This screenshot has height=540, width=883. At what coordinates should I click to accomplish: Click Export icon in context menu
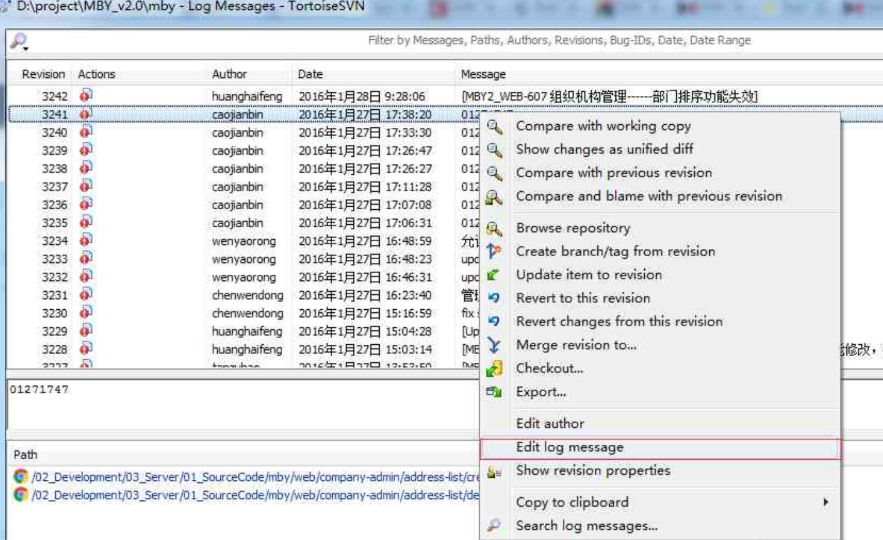(x=494, y=392)
